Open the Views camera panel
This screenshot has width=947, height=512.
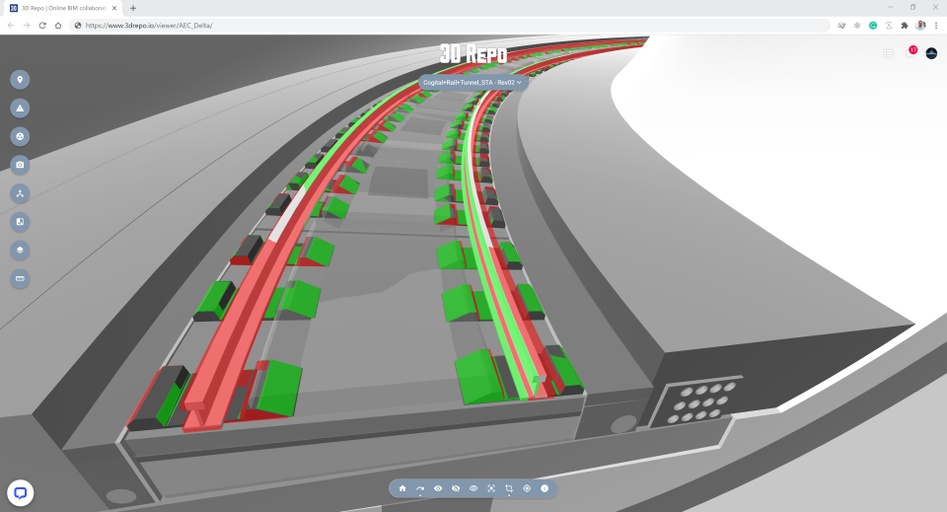pos(19,165)
